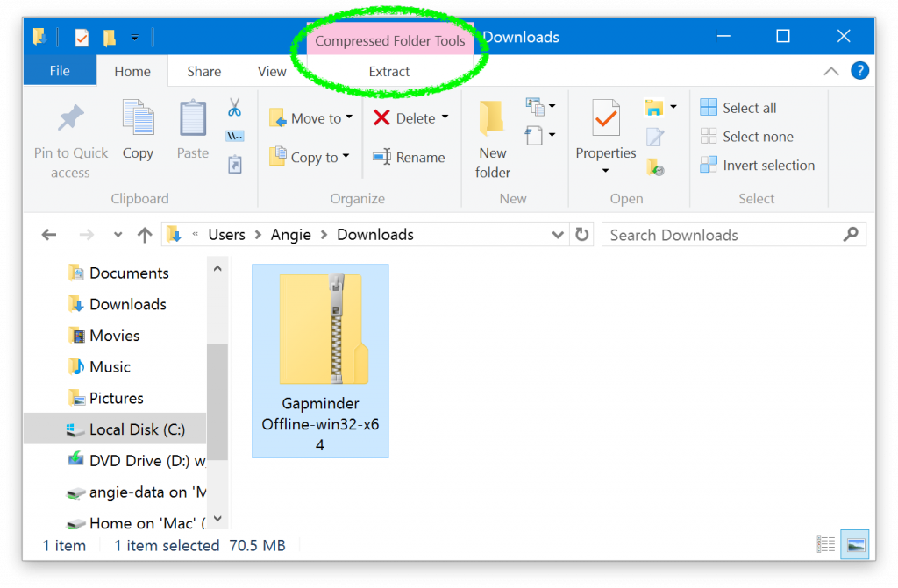Screen dimensions: 898x588
Task: Click Delete button
Action: (404, 118)
